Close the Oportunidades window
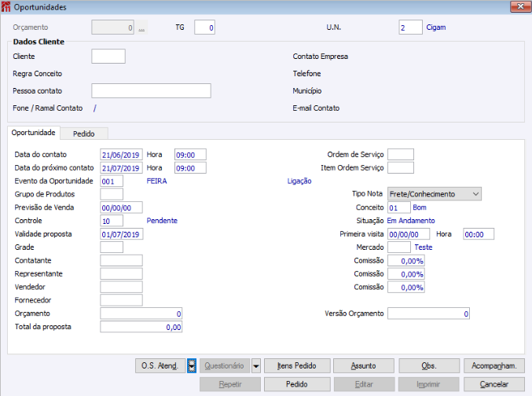This screenshot has width=532, height=396. point(520,6)
